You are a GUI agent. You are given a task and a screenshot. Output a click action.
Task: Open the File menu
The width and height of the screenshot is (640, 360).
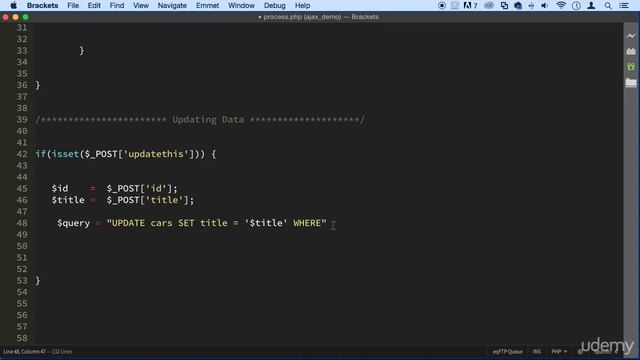73,5
